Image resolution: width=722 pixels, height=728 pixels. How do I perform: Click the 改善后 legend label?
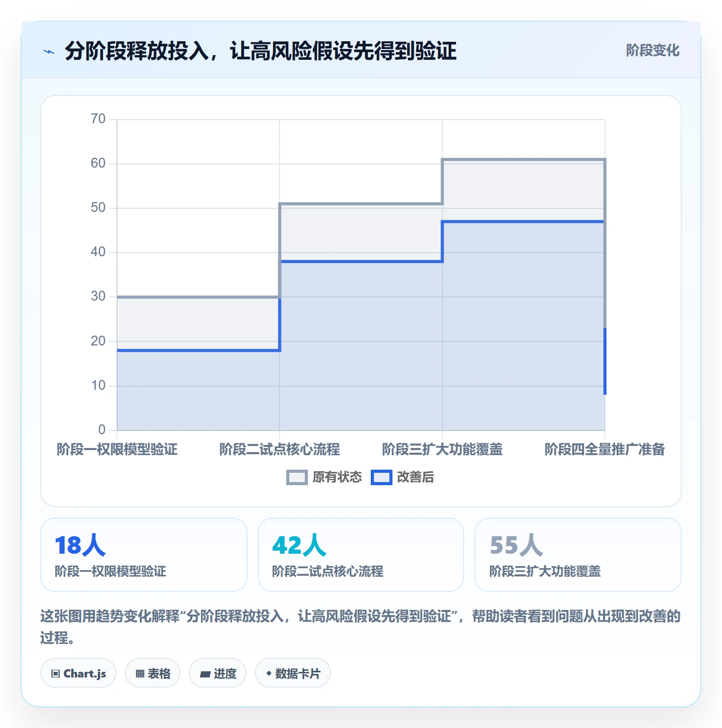[416, 477]
